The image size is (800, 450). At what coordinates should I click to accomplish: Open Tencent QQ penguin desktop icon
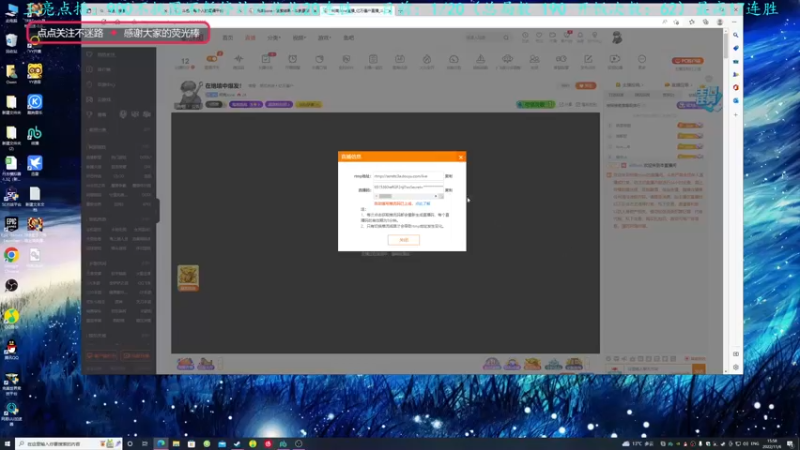tap(11, 347)
